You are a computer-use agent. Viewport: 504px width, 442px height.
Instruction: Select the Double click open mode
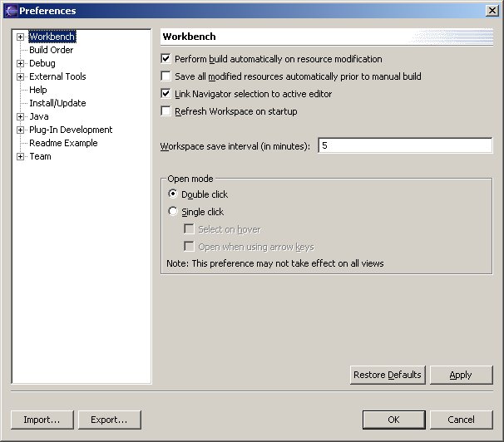173,194
